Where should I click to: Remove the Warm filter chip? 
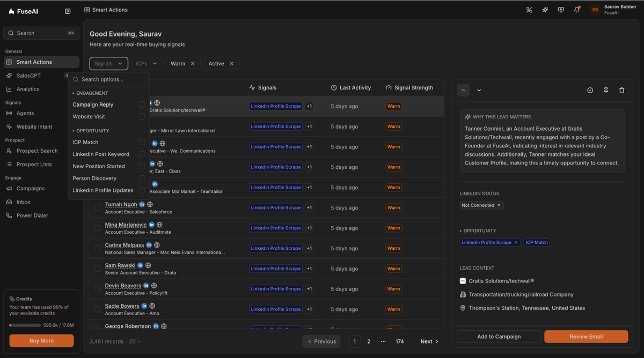tap(193, 63)
